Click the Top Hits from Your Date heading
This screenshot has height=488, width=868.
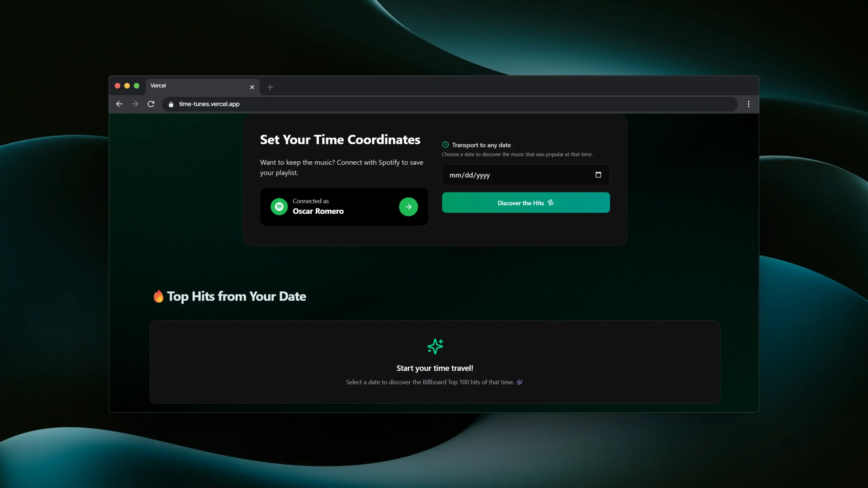pos(236,297)
